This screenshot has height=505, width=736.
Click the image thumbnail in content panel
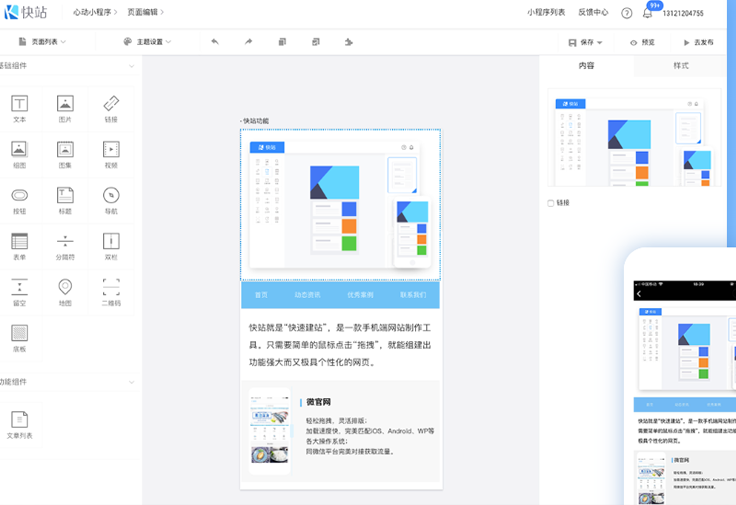[635, 138]
